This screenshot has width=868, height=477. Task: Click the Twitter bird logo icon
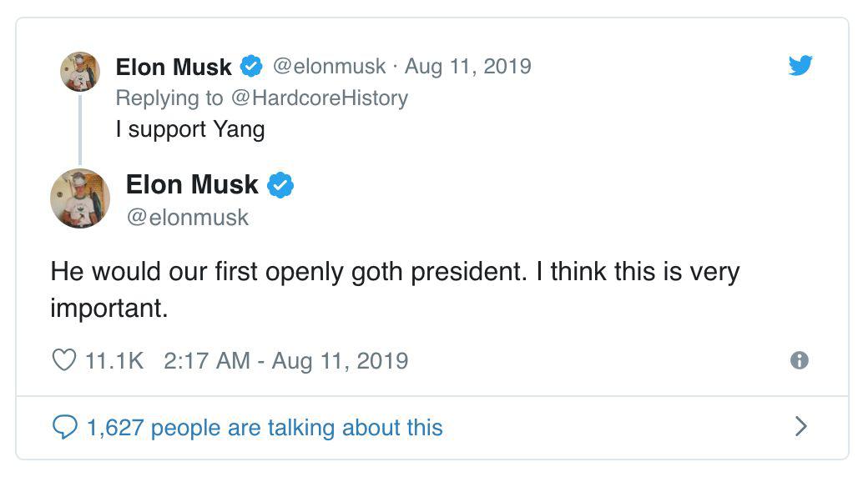[800, 65]
